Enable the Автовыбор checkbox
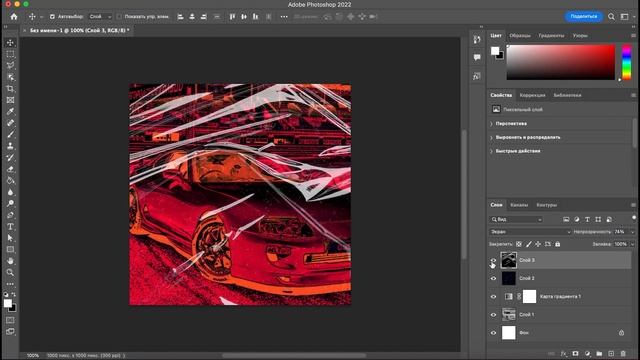 pyautogui.click(x=52, y=17)
